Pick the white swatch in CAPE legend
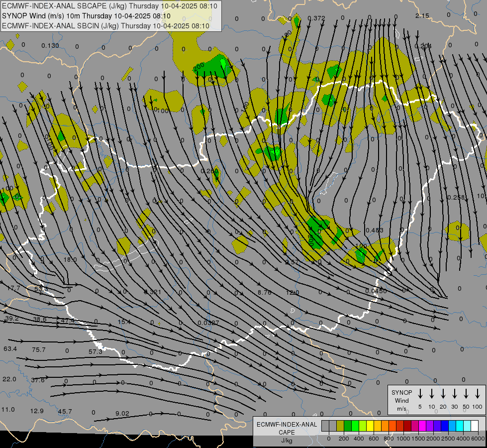487x448 pixels. 475,426
